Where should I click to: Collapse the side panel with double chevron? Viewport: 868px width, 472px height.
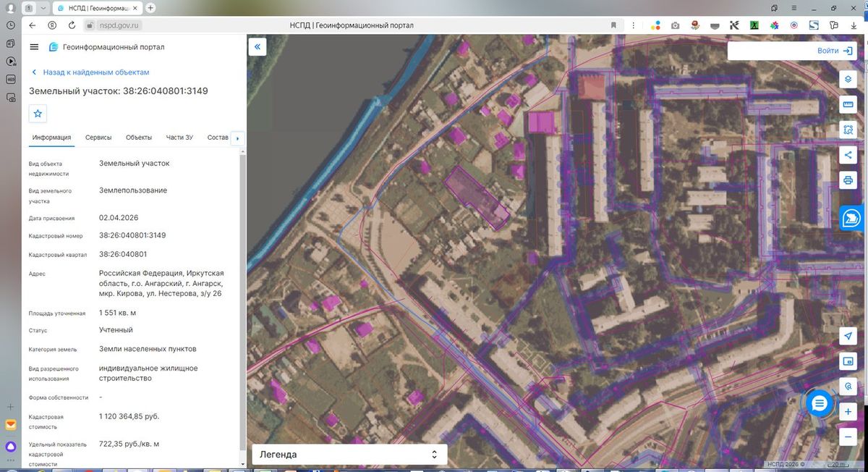[x=258, y=47]
